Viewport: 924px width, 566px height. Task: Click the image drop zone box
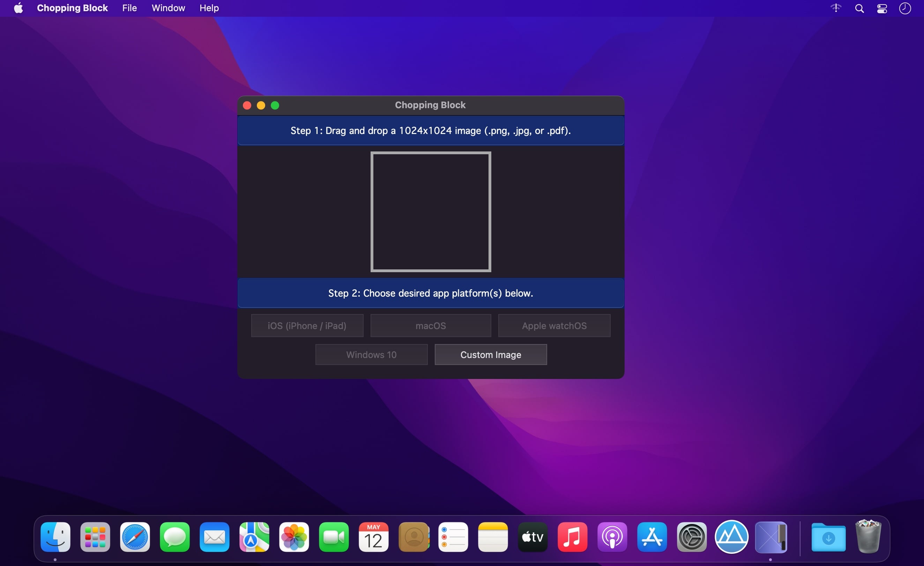(431, 211)
